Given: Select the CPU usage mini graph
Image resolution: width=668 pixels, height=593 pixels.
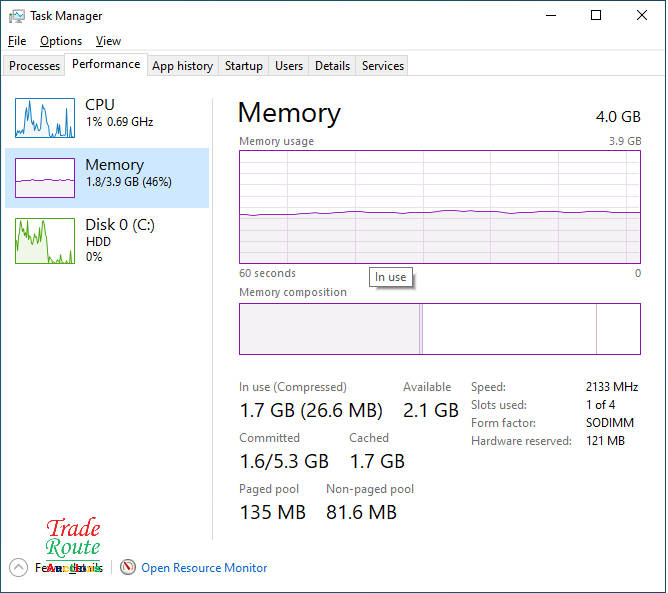Looking at the screenshot, I should click(x=45, y=117).
